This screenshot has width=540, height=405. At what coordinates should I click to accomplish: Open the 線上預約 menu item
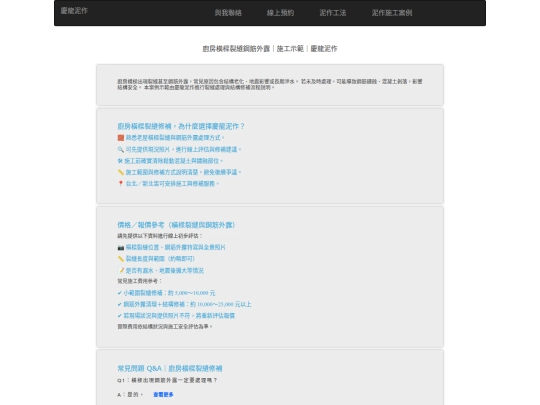click(280, 13)
